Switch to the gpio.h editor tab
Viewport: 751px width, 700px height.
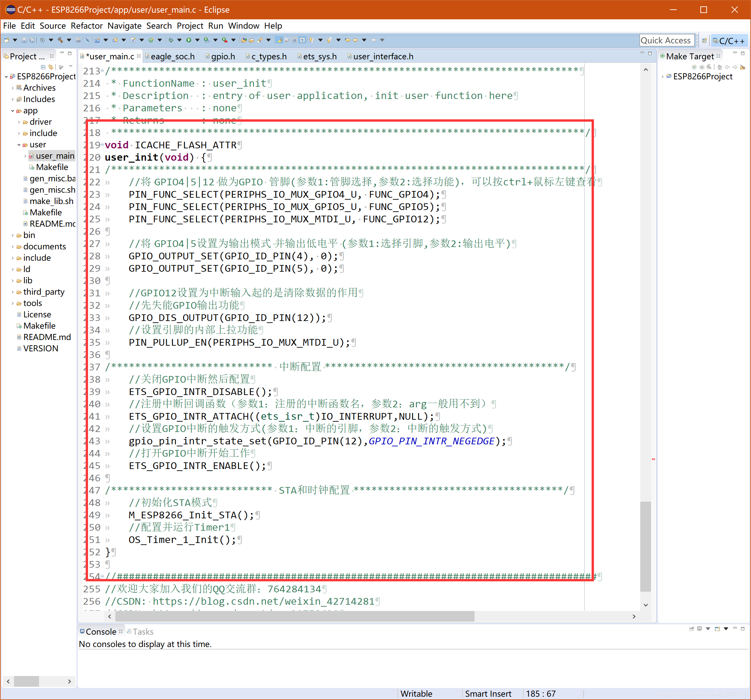(x=222, y=57)
